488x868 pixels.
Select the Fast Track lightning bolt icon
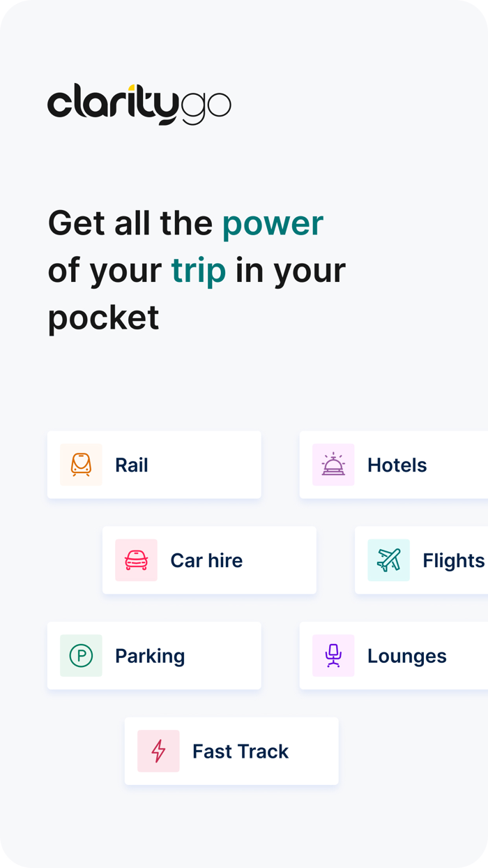coord(158,751)
